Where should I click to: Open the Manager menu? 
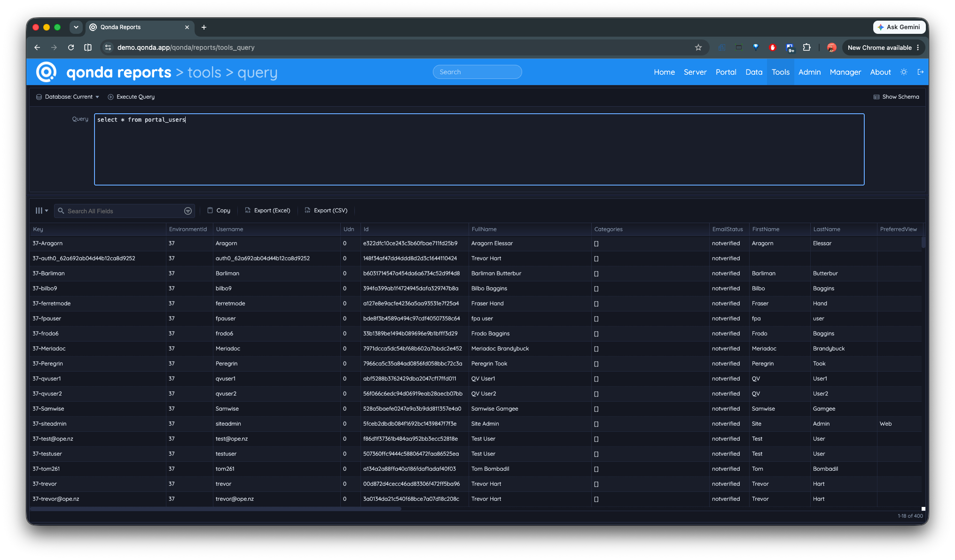[845, 72]
